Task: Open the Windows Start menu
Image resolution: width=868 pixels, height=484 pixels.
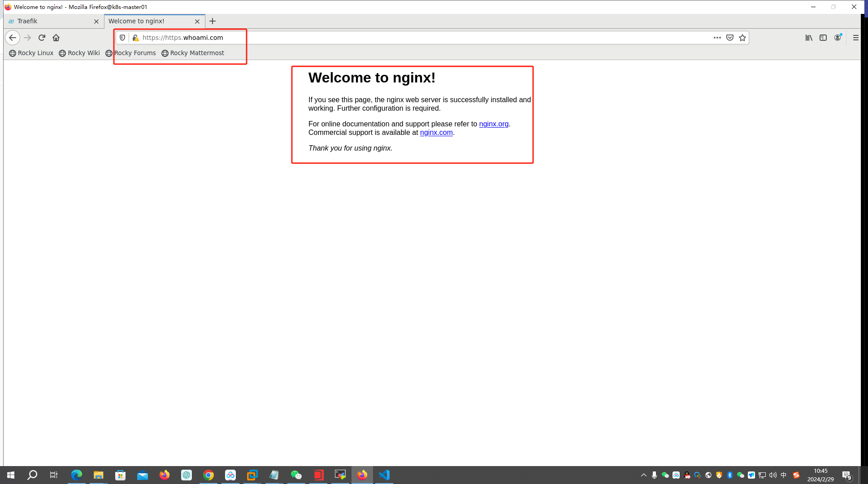Action: coord(11,475)
